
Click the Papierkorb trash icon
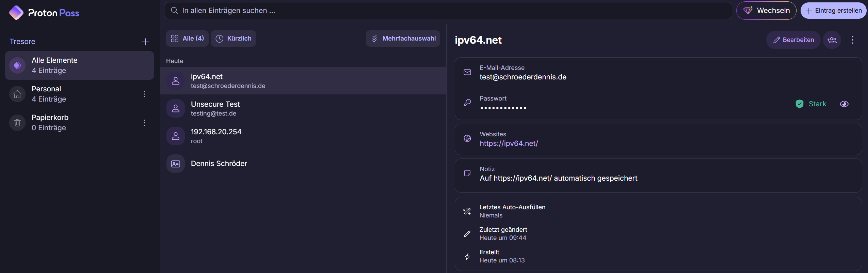pos(17,123)
